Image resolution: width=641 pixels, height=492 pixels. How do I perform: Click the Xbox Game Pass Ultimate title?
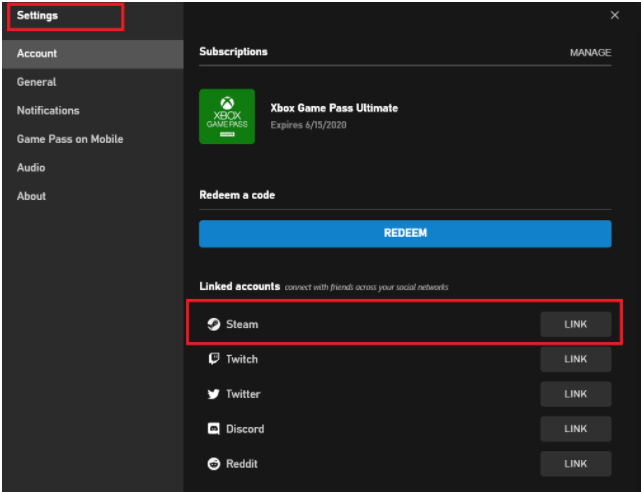[x=334, y=108]
